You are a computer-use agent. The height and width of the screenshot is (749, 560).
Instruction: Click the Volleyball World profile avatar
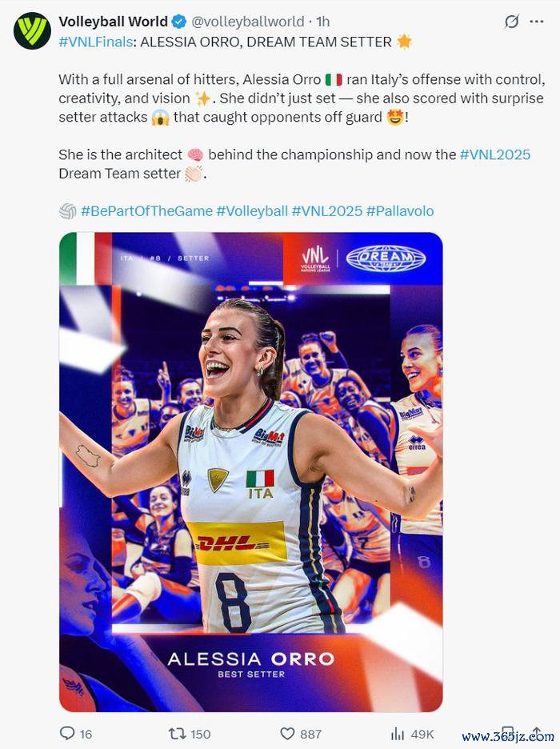click(x=32, y=31)
